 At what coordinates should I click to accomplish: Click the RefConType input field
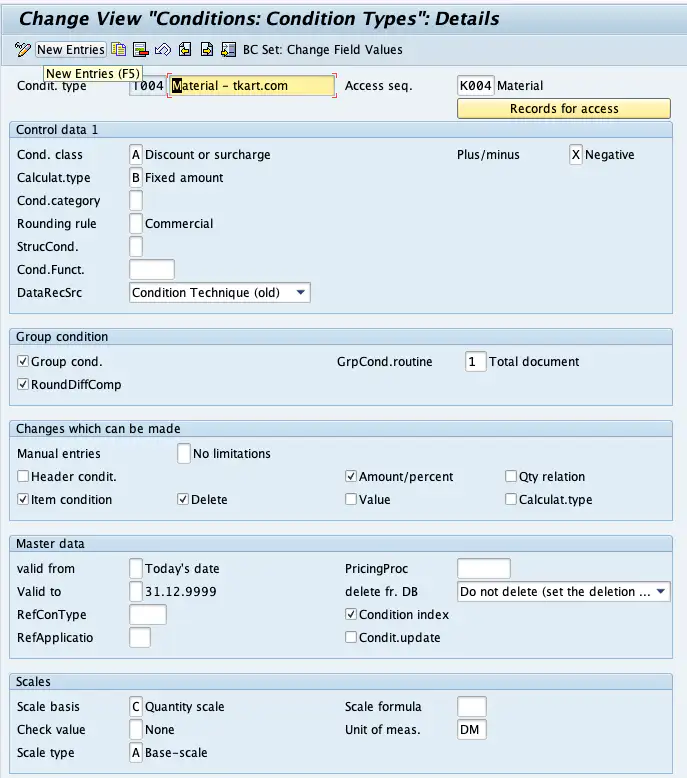coord(148,614)
